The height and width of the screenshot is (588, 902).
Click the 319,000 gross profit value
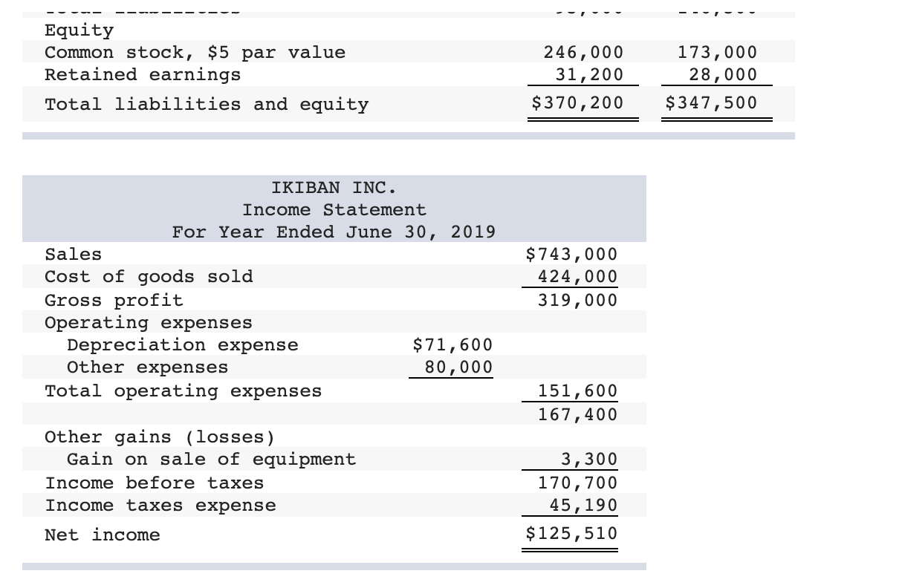click(x=578, y=301)
